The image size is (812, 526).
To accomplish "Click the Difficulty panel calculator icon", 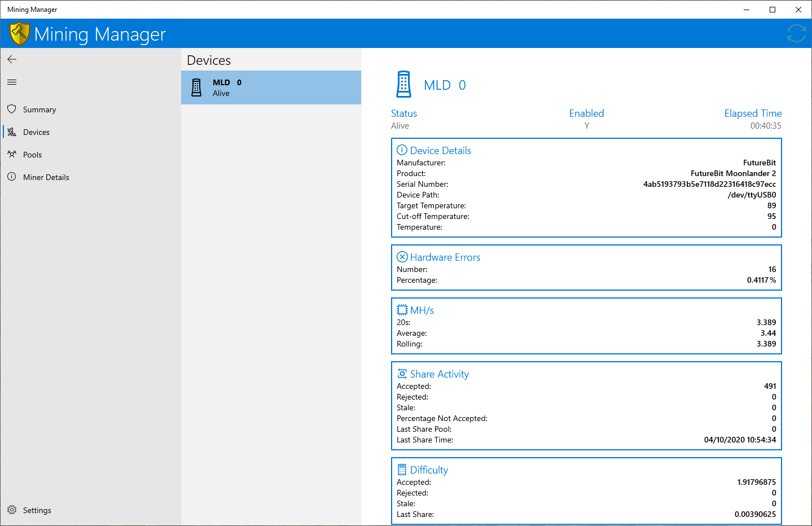I will [402, 469].
